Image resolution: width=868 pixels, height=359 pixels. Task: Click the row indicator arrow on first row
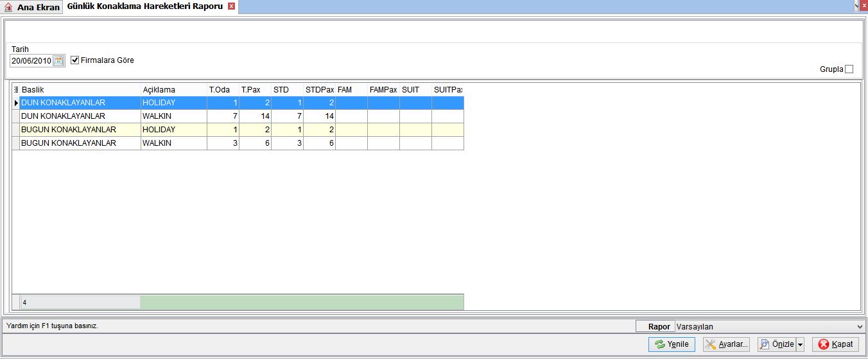[x=16, y=103]
